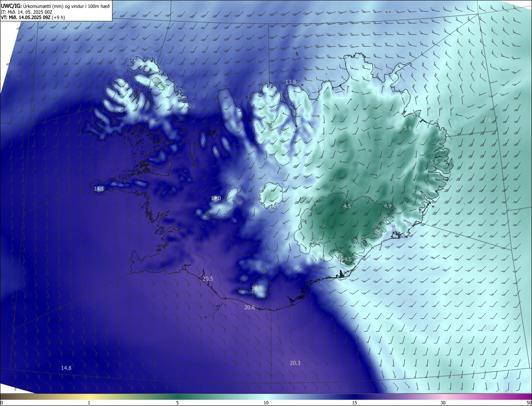Click the colour scale tick labelled 30
This screenshot has width=532, height=406.
[x=443, y=403]
